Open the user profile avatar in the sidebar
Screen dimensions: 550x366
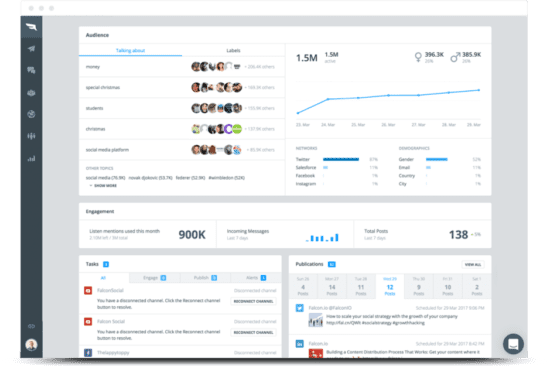31,345
